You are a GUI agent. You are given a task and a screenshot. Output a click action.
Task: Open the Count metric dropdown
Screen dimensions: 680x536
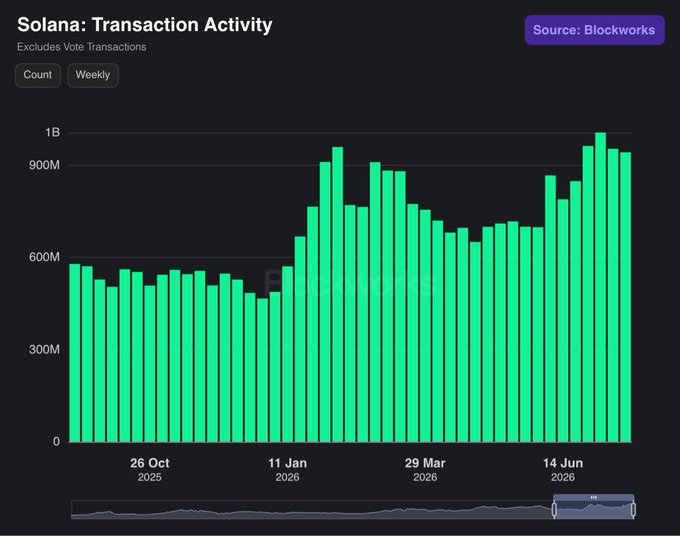click(38, 75)
